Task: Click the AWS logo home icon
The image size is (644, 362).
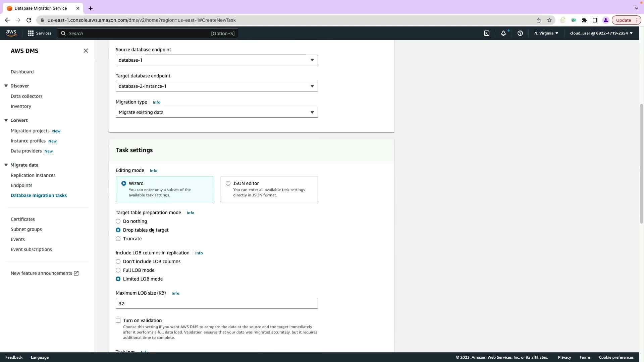Action: pos(11,33)
